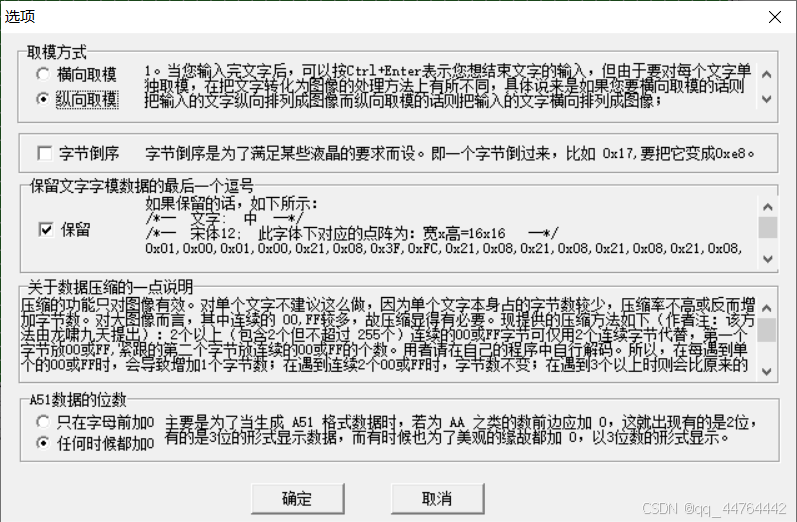Screen dimensions: 797x522
Task: Click the Ctrl+Enter instruction text box
Action: click(x=447, y=86)
